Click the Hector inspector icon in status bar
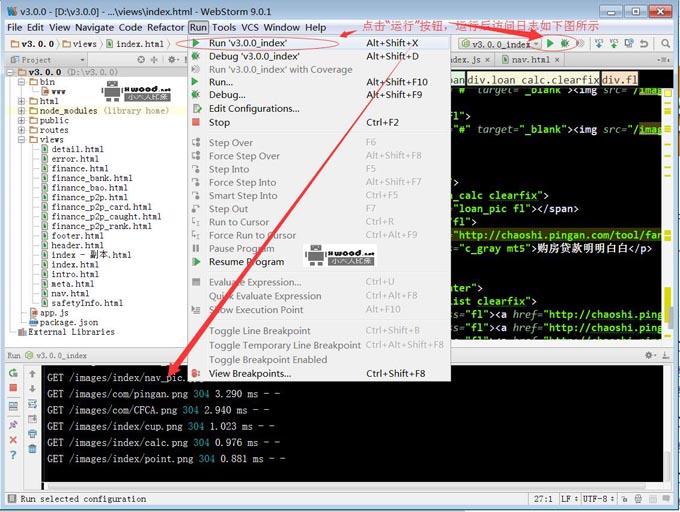The width and height of the screenshot is (680, 512). (x=638, y=499)
